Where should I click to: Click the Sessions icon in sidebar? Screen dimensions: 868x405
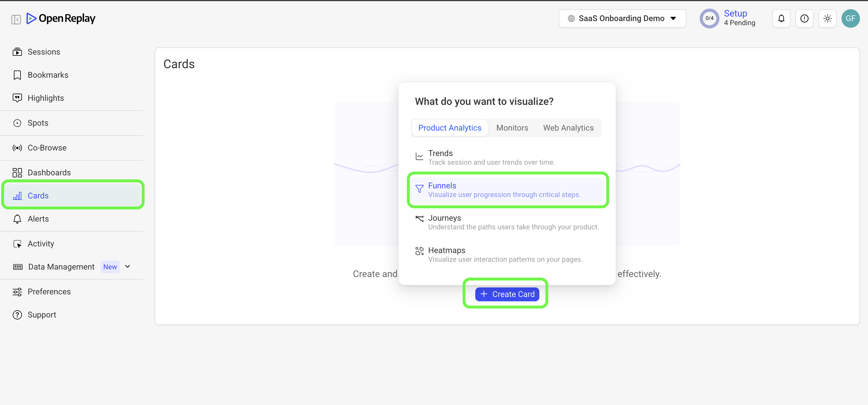click(x=17, y=52)
